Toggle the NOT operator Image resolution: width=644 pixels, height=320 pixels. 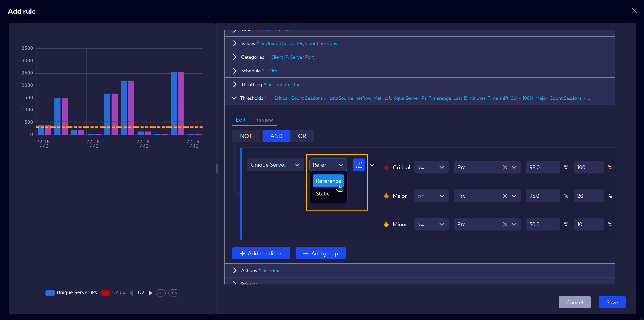(x=246, y=136)
